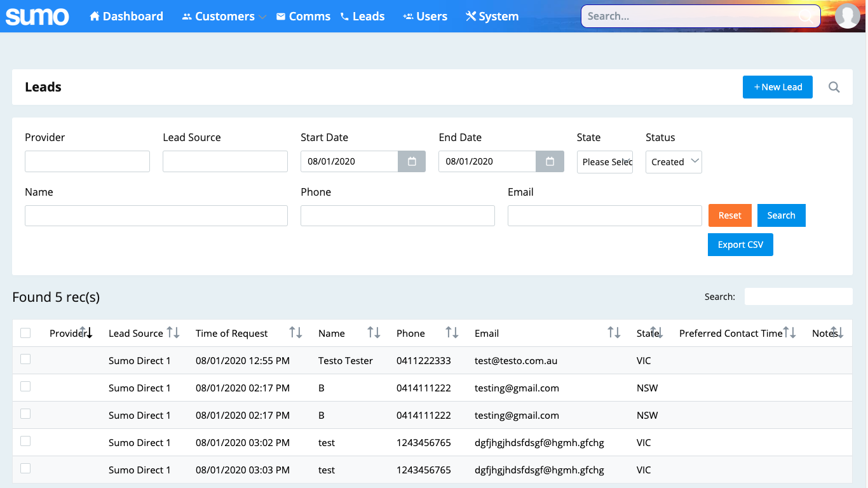Focus the Provider filter field
Image resolution: width=868 pixels, height=488 pixels.
point(87,161)
